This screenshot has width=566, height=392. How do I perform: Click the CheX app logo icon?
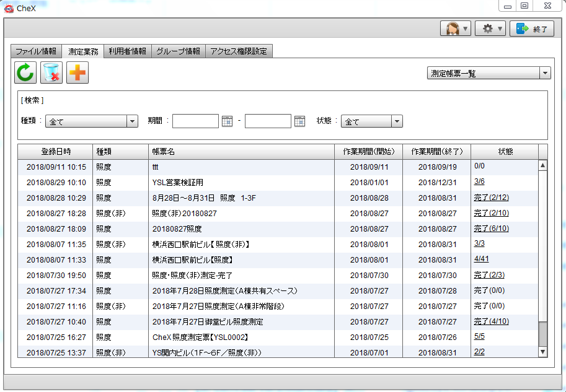[9, 8]
